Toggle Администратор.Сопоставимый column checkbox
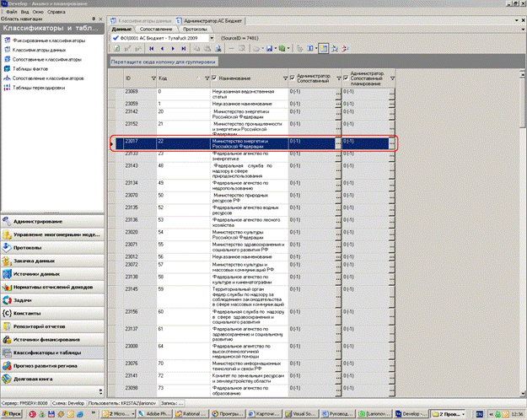The height and width of the screenshot is (420, 527). 292,78
